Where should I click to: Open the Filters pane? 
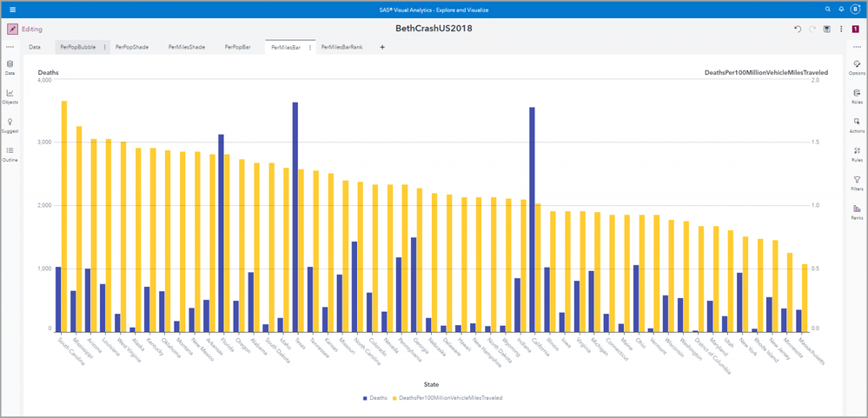[857, 183]
